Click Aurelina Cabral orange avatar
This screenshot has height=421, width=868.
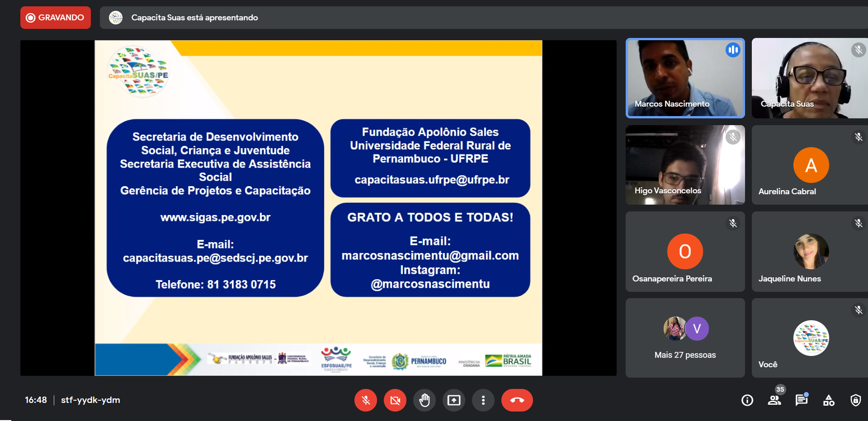point(811,165)
